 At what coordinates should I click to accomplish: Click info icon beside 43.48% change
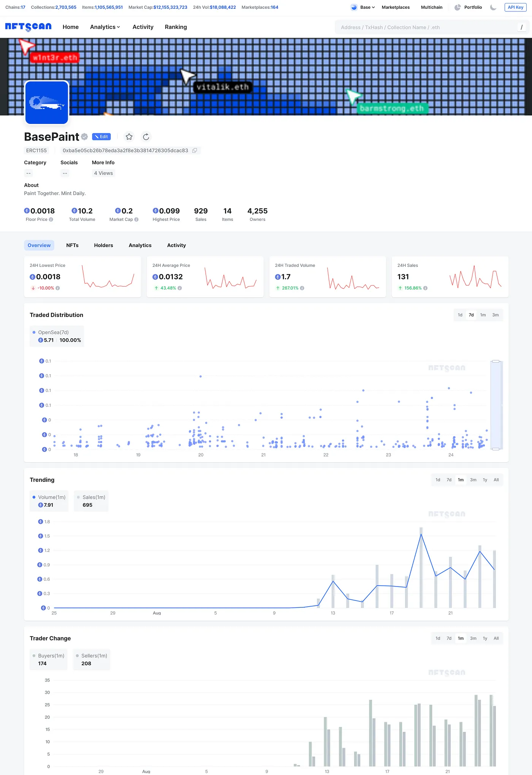pyautogui.click(x=180, y=288)
